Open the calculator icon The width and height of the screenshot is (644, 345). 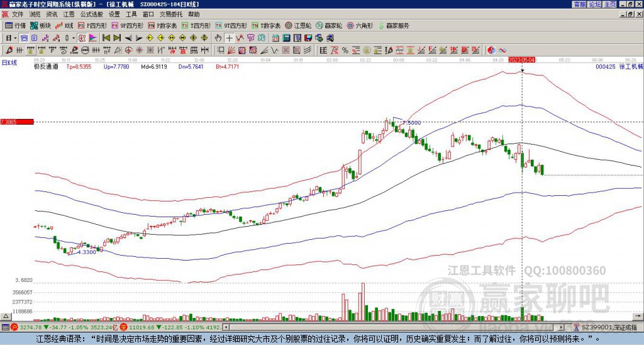click(286, 38)
